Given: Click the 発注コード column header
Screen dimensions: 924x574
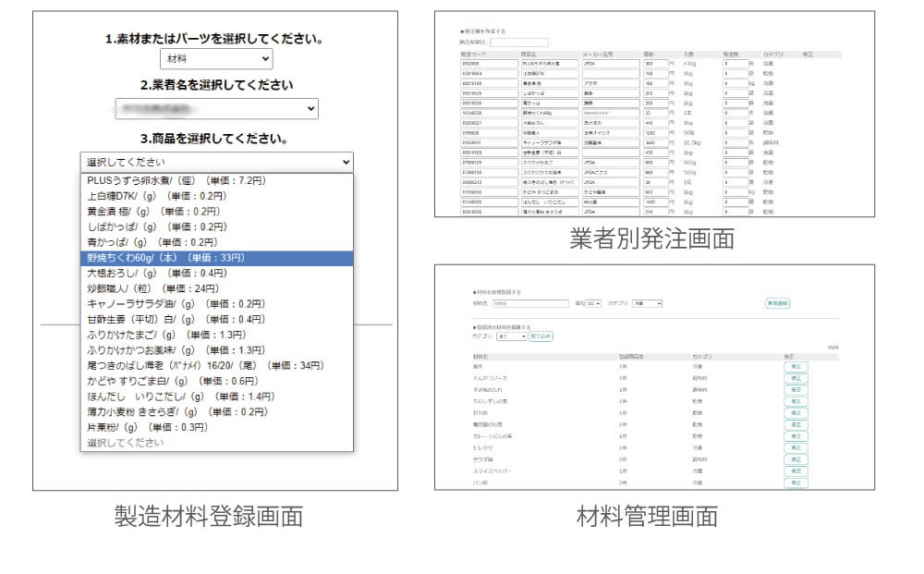Looking at the screenshot, I should [473, 55].
